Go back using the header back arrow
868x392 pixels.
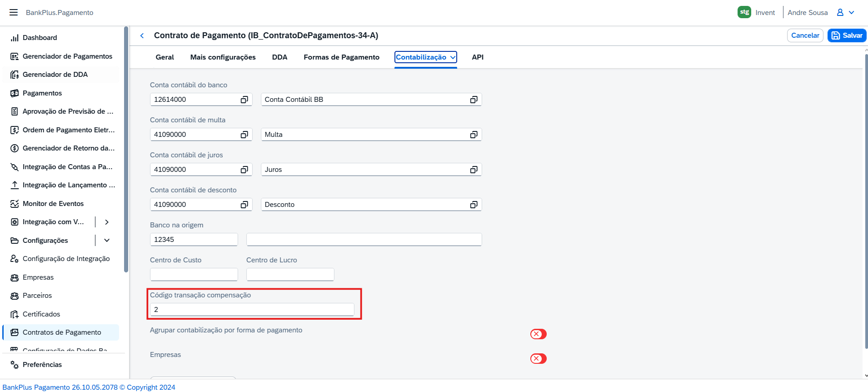click(x=142, y=35)
